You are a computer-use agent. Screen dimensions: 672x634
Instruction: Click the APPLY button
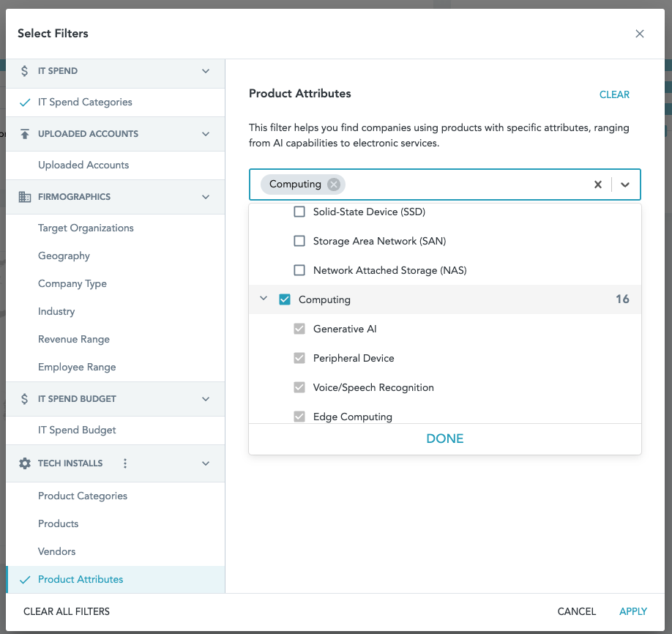pos(633,611)
